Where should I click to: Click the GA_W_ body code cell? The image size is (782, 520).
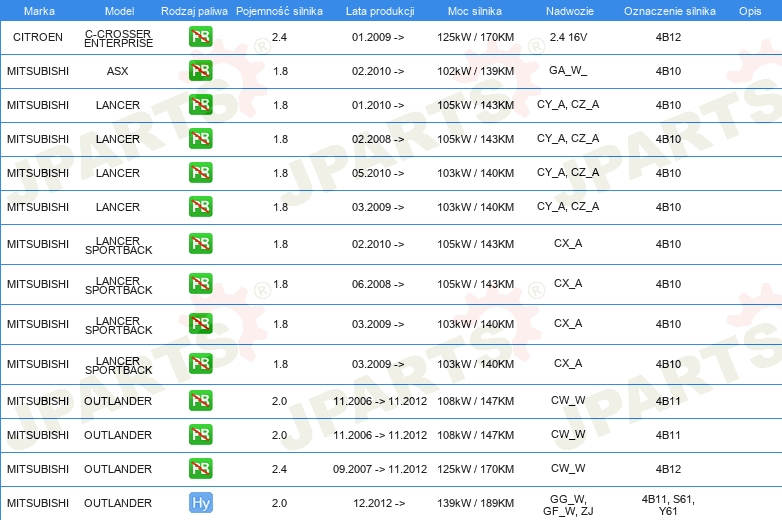tap(568, 71)
